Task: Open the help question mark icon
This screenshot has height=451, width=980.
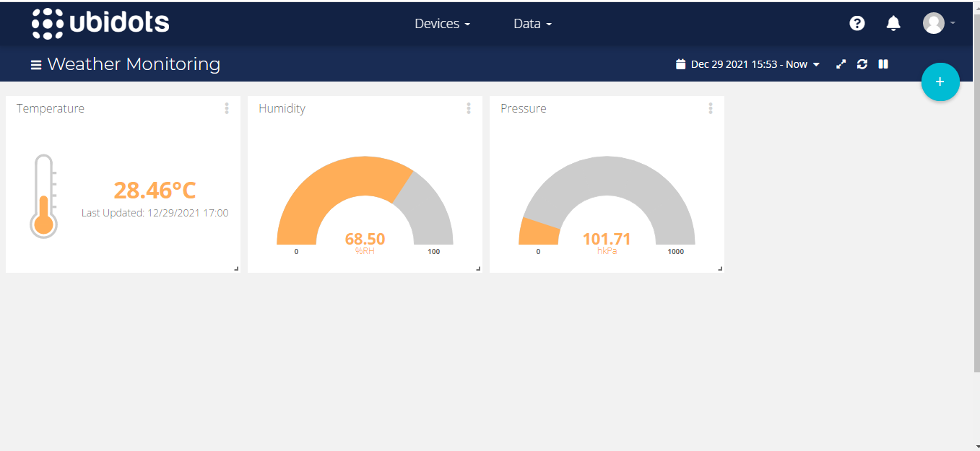Action: (x=857, y=24)
